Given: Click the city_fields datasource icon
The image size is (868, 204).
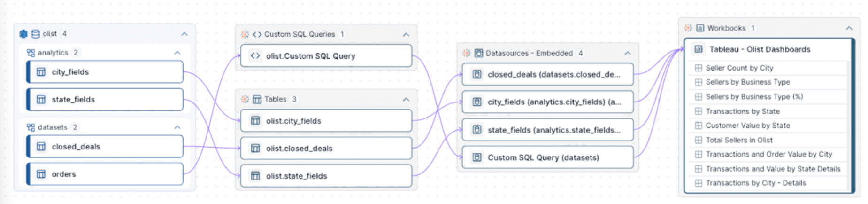Looking at the screenshot, I should point(477,102).
